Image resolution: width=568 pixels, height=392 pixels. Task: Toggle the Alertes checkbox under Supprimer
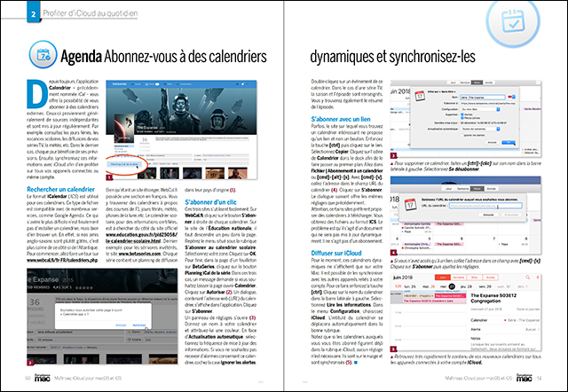pyautogui.click(x=462, y=114)
